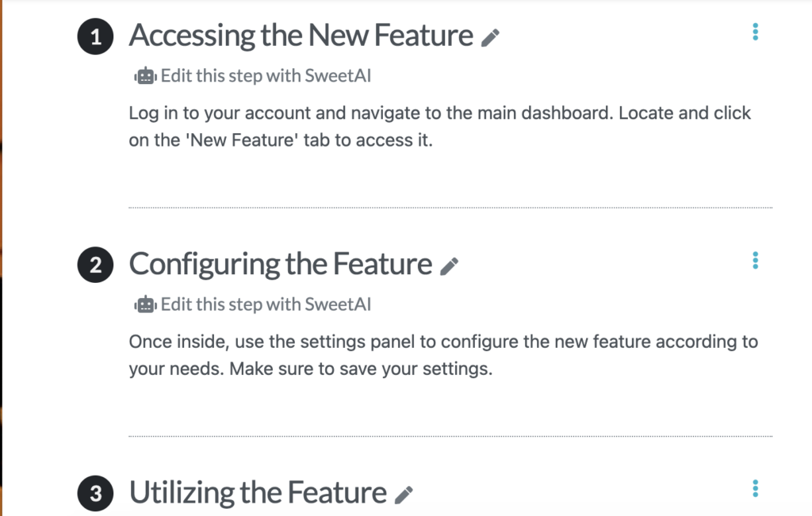The image size is (812, 516).
Task: Select step number 1 circle badge
Action: [x=95, y=36]
